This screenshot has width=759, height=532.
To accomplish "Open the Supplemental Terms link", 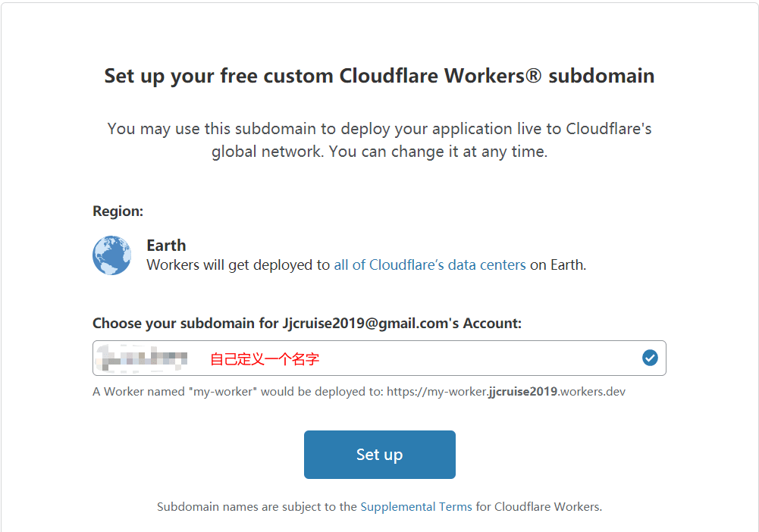I will click(x=416, y=506).
